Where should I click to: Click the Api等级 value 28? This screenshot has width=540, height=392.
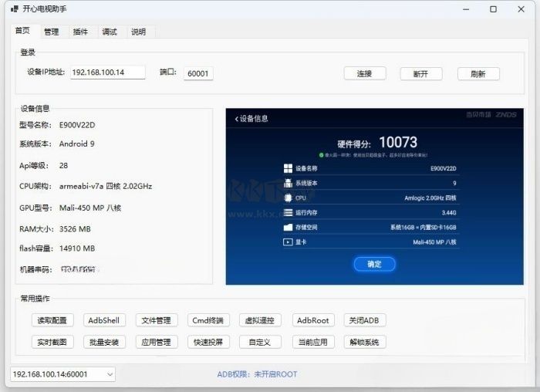pyautogui.click(x=63, y=165)
